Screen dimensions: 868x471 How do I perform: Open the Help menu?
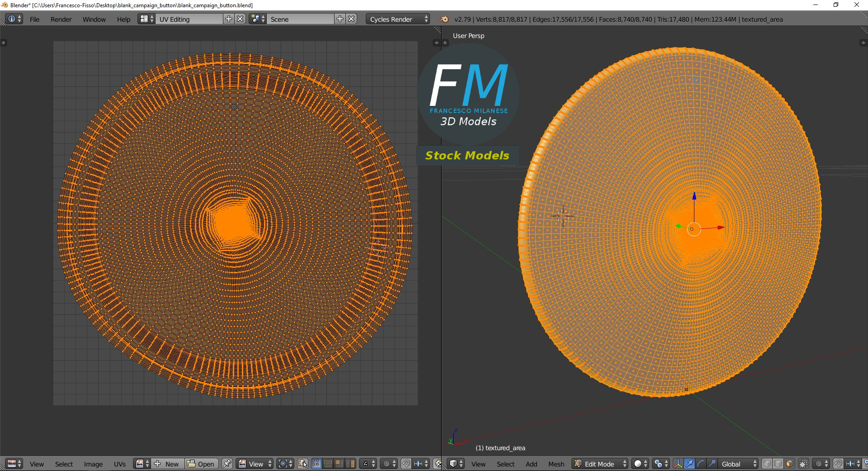(x=123, y=19)
